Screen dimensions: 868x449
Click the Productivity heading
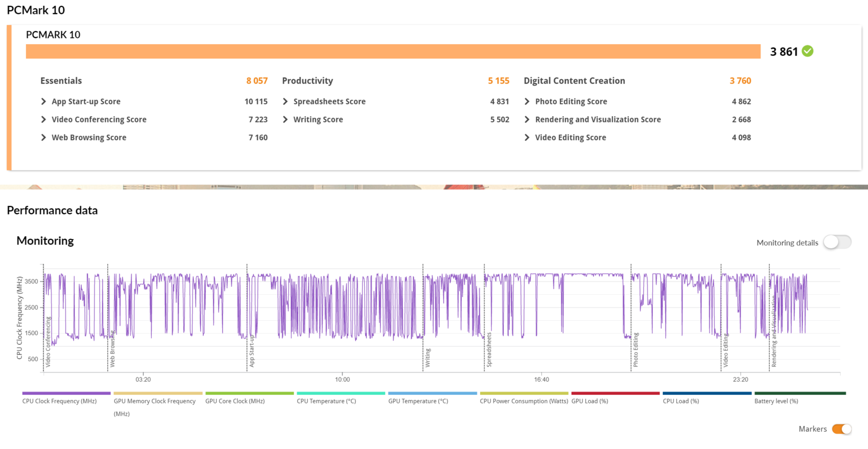point(308,81)
